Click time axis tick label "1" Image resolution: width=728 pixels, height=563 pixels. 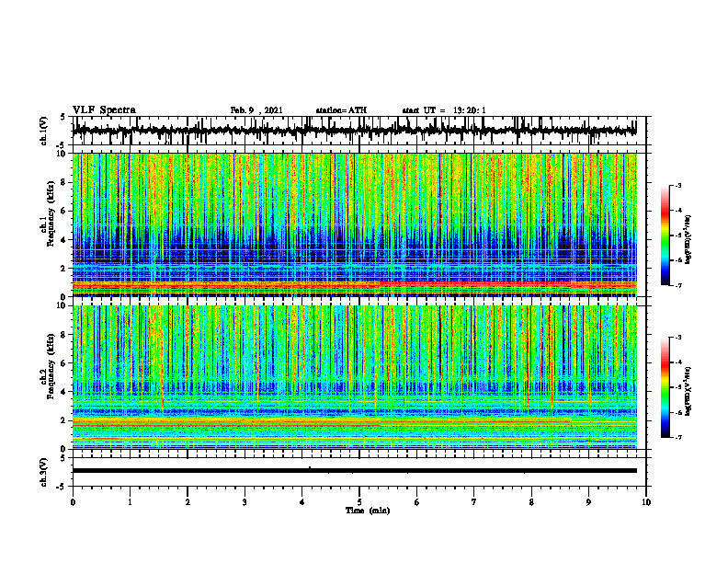130,502
